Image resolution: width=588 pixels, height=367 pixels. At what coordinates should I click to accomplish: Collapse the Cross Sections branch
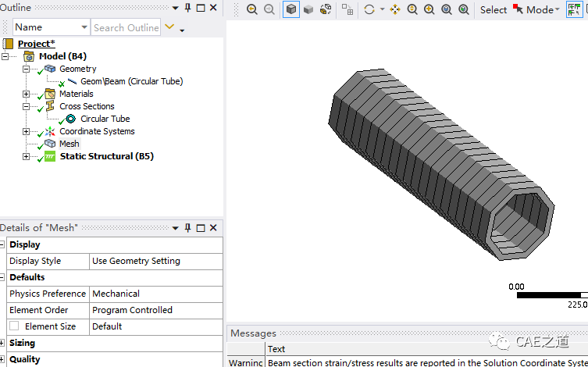pyautogui.click(x=26, y=106)
